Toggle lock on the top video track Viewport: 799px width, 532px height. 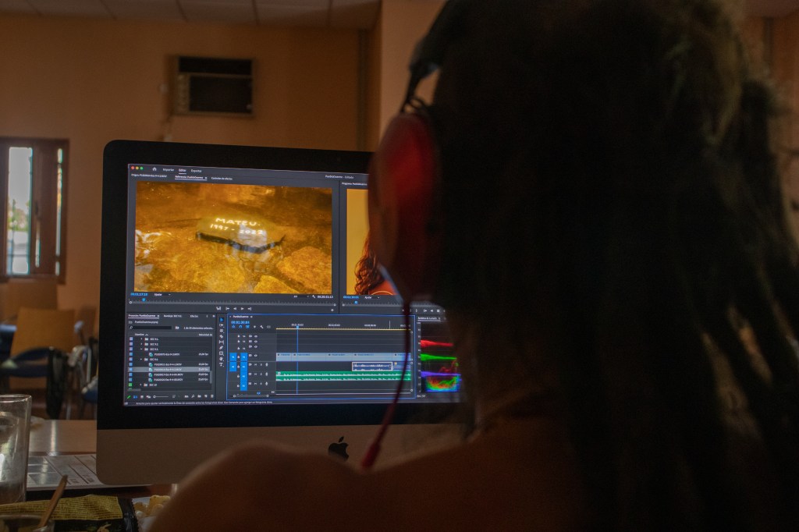pos(239,336)
